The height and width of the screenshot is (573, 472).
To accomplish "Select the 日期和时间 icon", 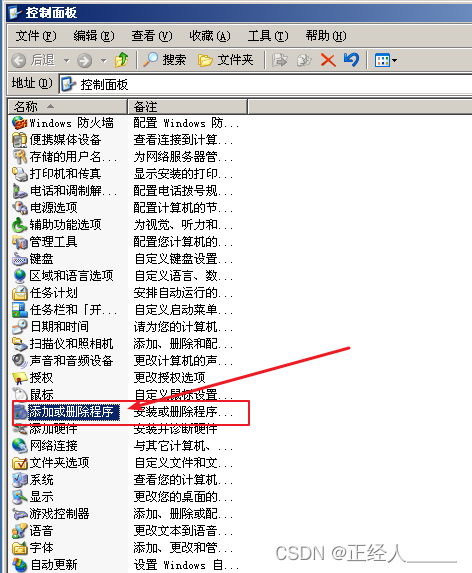I will pyautogui.click(x=20, y=327).
